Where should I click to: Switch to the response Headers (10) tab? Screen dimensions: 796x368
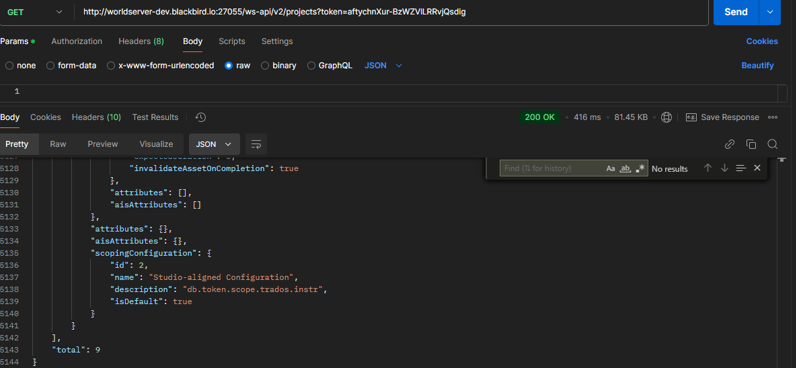coord(96,117)
